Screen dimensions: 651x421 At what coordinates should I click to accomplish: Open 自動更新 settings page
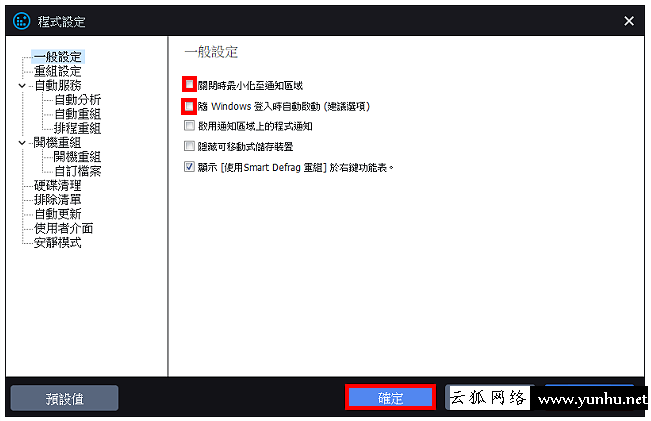point(58,214)
